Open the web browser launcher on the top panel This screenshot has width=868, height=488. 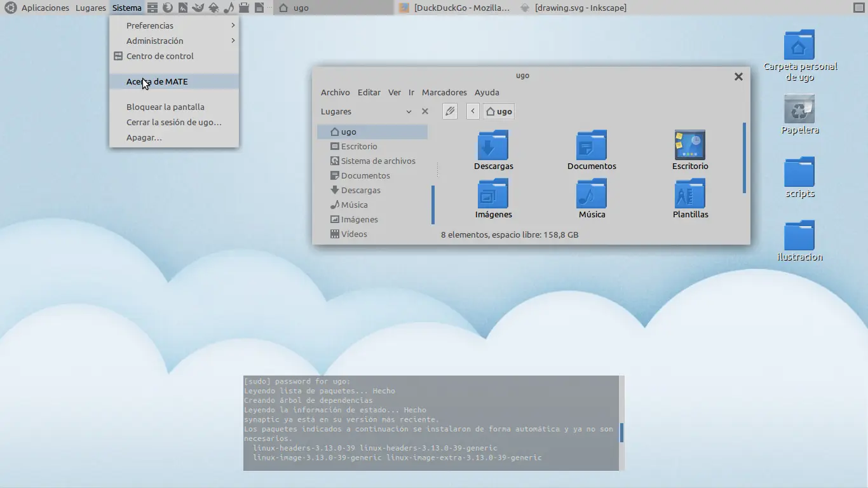tap(167, 8)
